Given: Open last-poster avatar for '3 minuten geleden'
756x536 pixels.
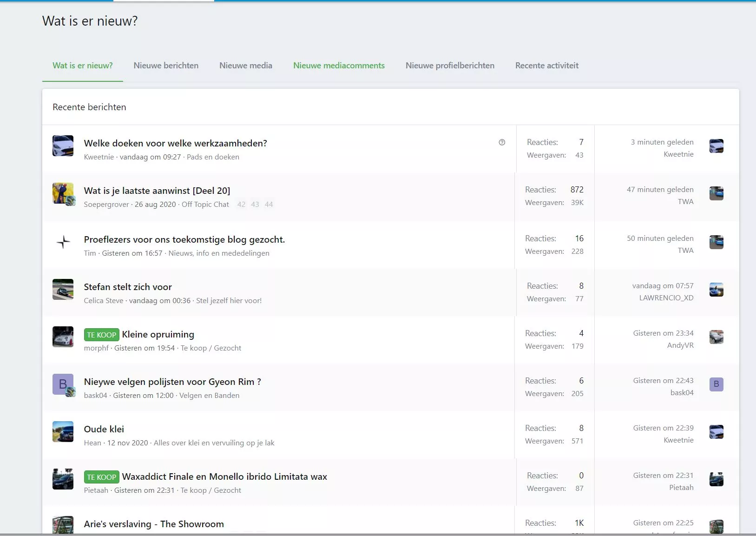Looking at the screenshot, I should [717, 146].
